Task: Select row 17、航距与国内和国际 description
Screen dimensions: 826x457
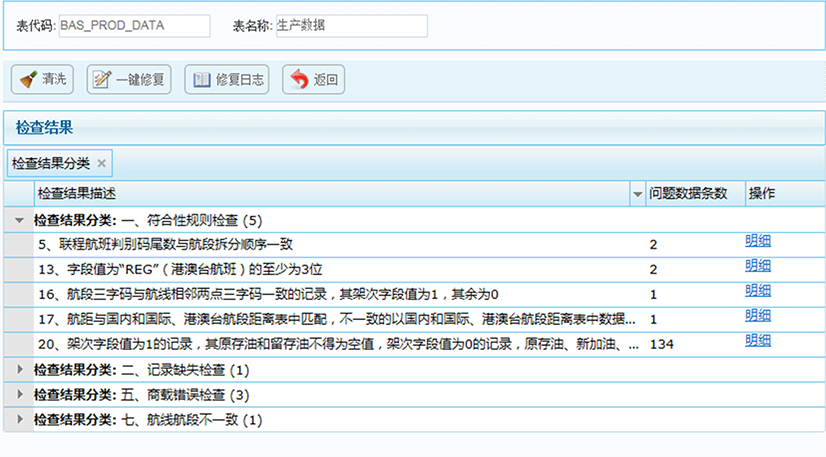Action: 337,319
